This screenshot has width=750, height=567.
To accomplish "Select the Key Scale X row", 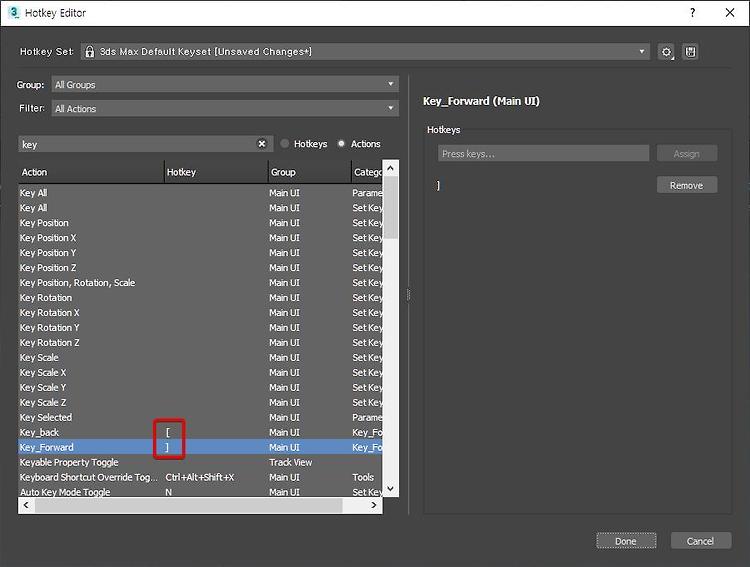I will (200, 372).
